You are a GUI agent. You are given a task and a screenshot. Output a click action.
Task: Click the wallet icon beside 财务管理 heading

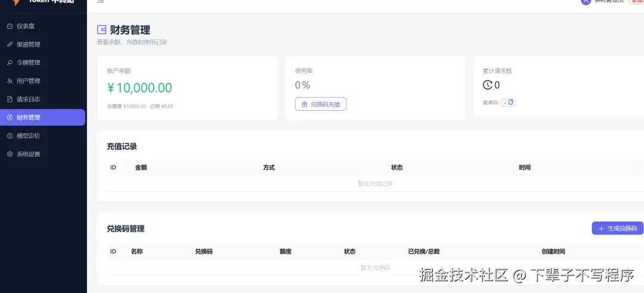point(101,30)
